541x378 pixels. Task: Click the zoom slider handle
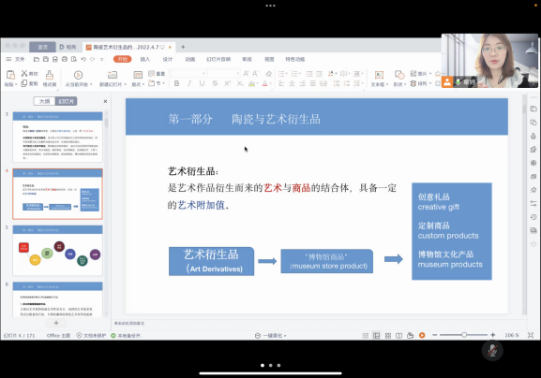[x=464, y=335]
